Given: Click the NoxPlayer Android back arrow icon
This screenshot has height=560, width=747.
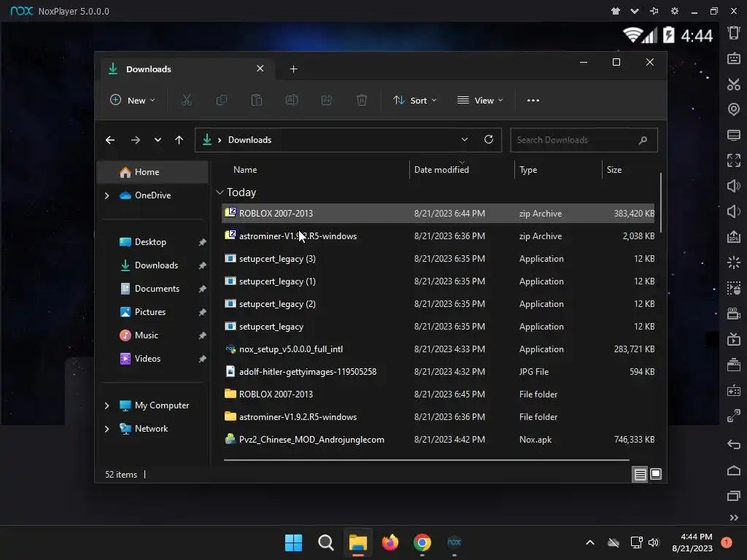Looking at the screenshot, I should pyautogui.click(x=734, y=444).
